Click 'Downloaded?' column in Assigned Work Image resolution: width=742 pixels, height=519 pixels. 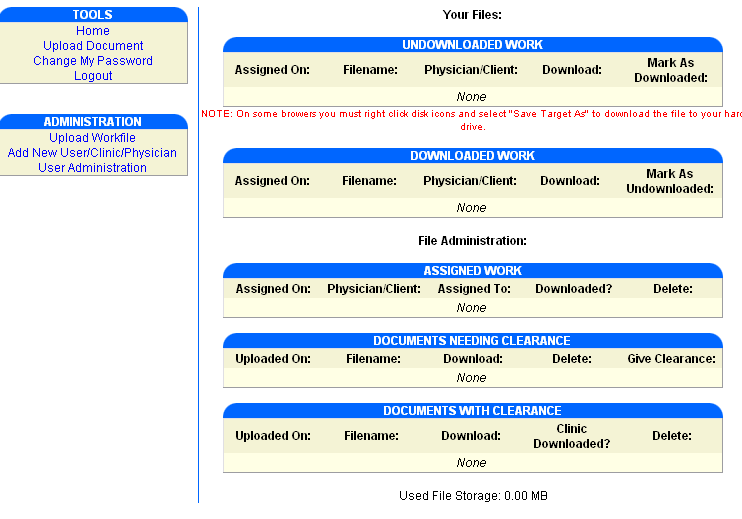pos(574,289)
